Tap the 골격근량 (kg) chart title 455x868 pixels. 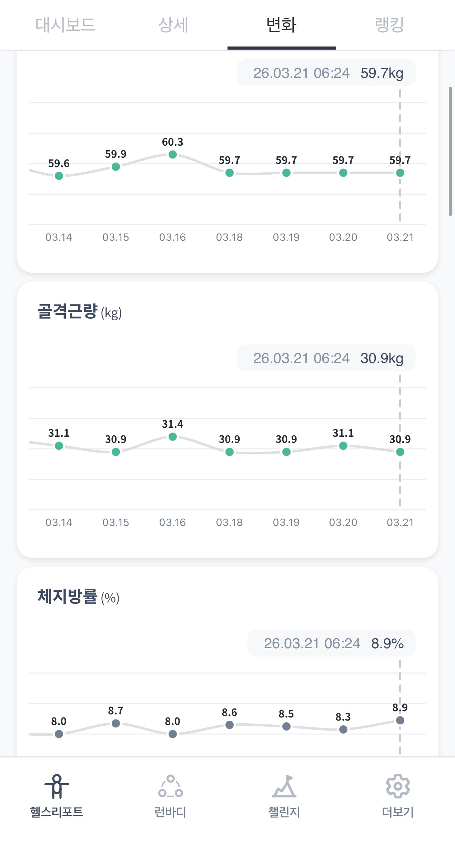80,312
